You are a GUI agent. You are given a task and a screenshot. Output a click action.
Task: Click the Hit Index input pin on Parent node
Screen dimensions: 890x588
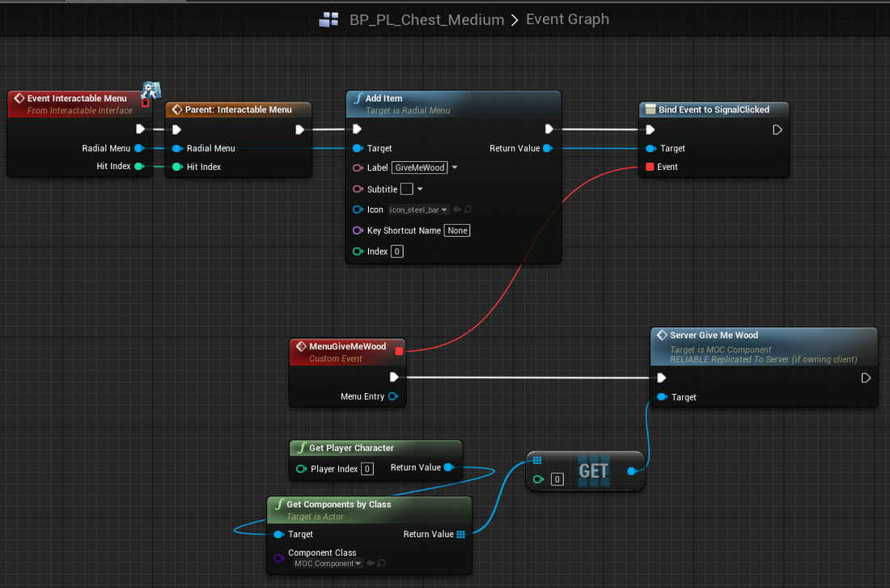(x=177, y=167)
